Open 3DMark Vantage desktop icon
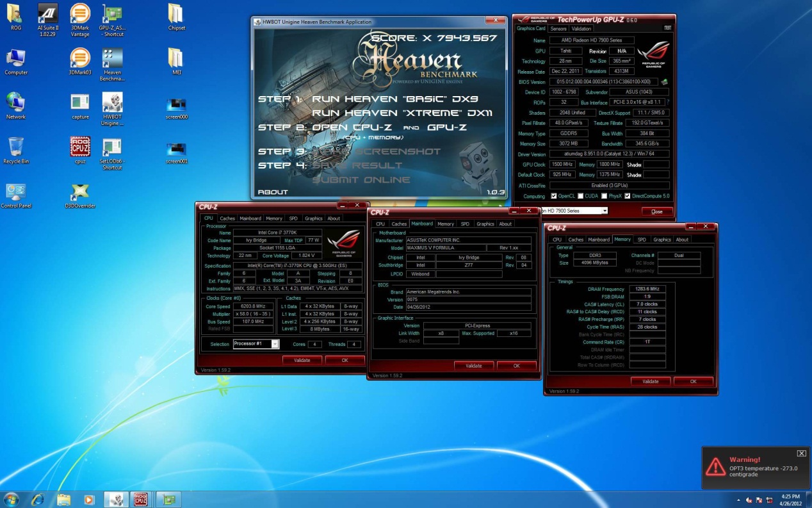Image resolution: width=812 pixels, height=508 pixels. [80, 20]
